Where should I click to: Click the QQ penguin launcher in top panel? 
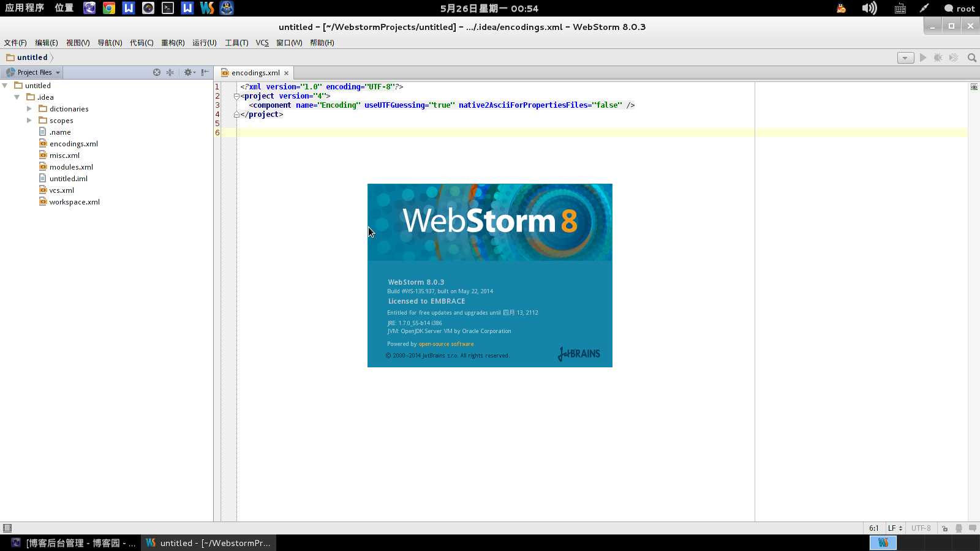(x=227, y=8)
